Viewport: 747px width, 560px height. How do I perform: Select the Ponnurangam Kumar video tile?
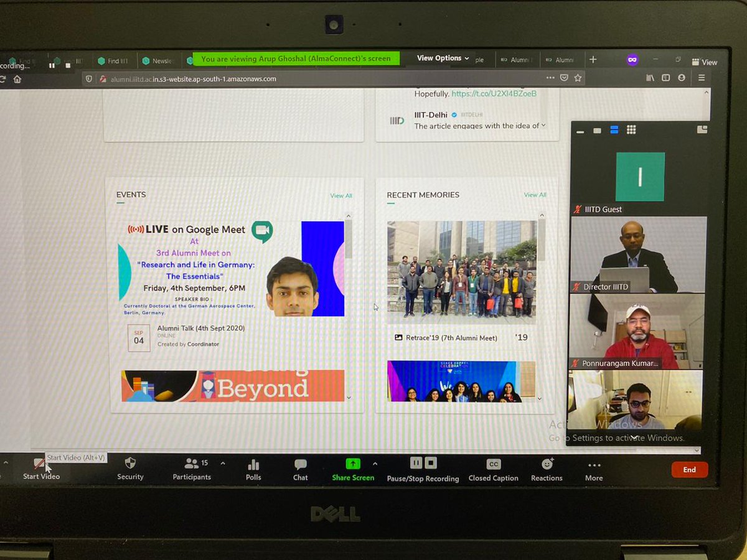tap(636, 331)
